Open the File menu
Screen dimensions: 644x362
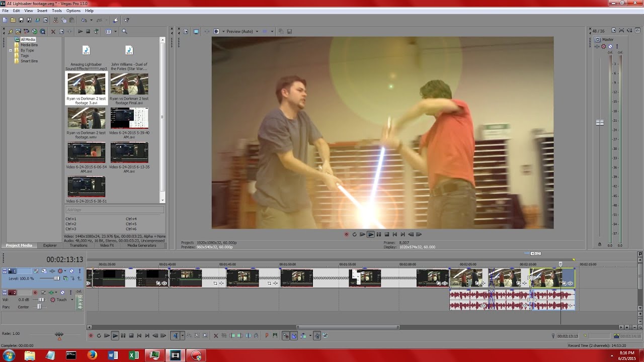[x=5, y=11]
